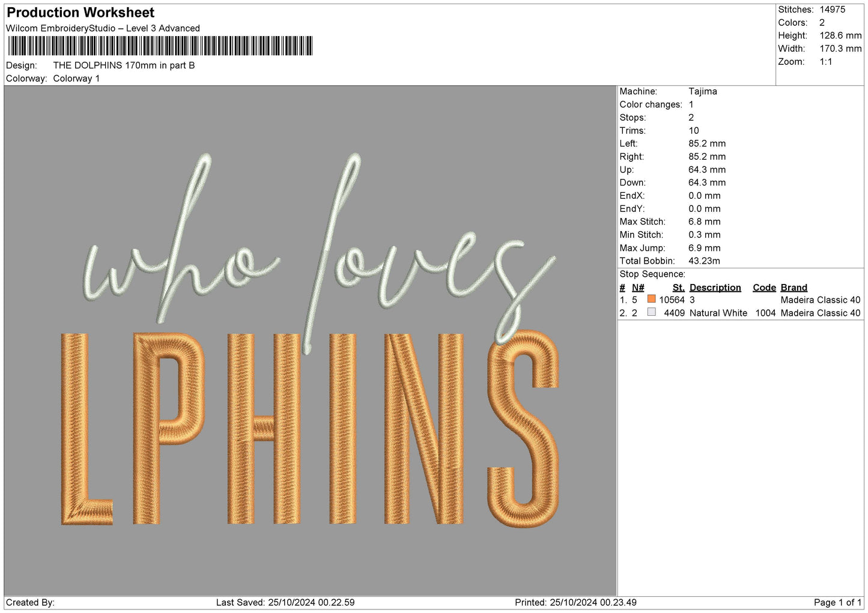868x613 pixels.
Task: Click the 'Created By:' footer label
Action: tap(30, 603)
